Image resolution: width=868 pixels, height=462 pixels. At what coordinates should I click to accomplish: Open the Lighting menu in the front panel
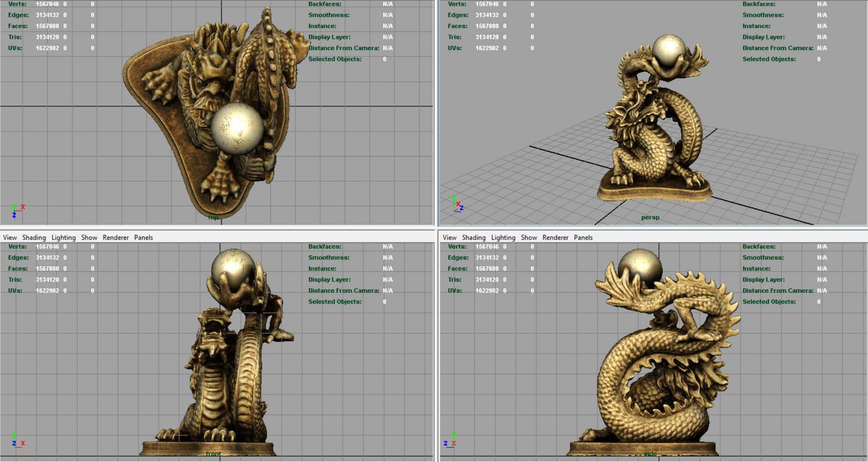click(63, 237)
